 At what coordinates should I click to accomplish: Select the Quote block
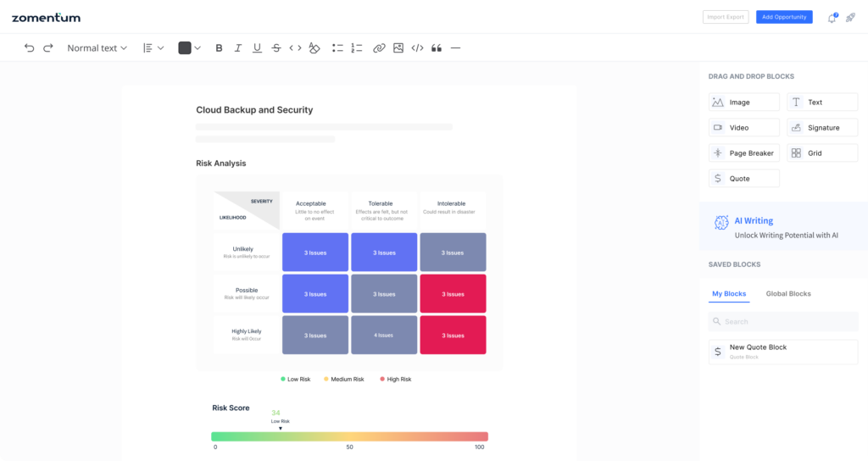click(744, 179)
